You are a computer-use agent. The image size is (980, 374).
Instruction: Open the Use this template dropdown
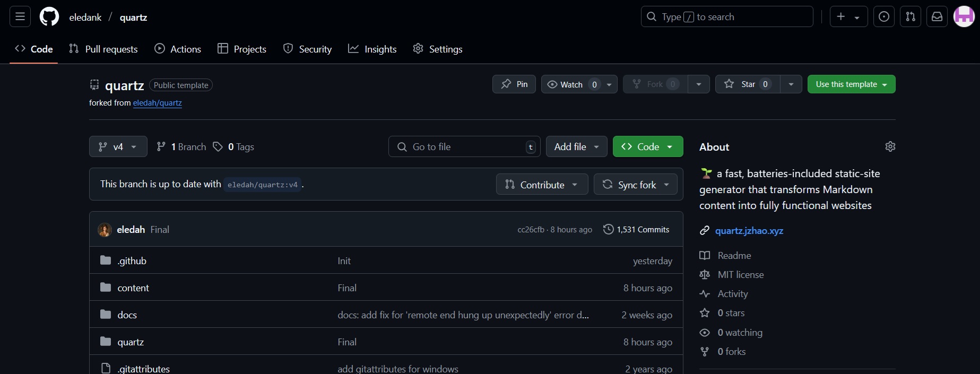tap(852, 84)
